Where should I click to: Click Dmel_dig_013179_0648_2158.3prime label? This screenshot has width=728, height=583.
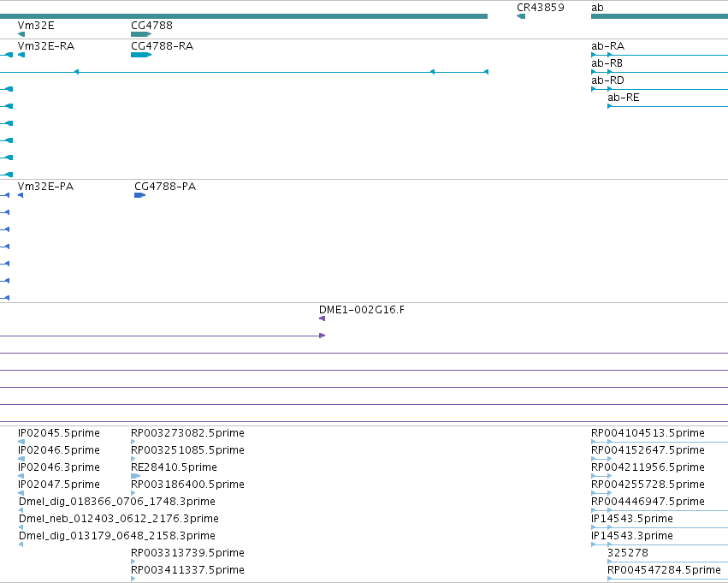117,536
